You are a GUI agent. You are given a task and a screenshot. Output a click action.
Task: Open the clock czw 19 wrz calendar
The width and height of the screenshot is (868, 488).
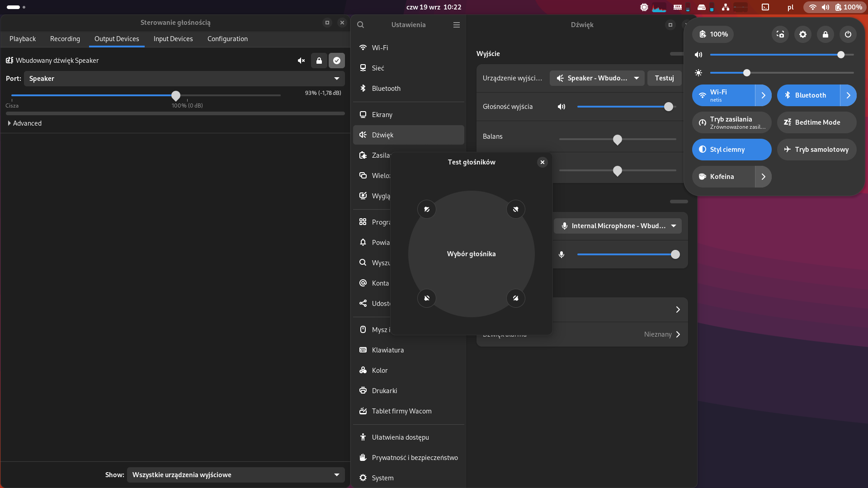click(x=434, y=7)
